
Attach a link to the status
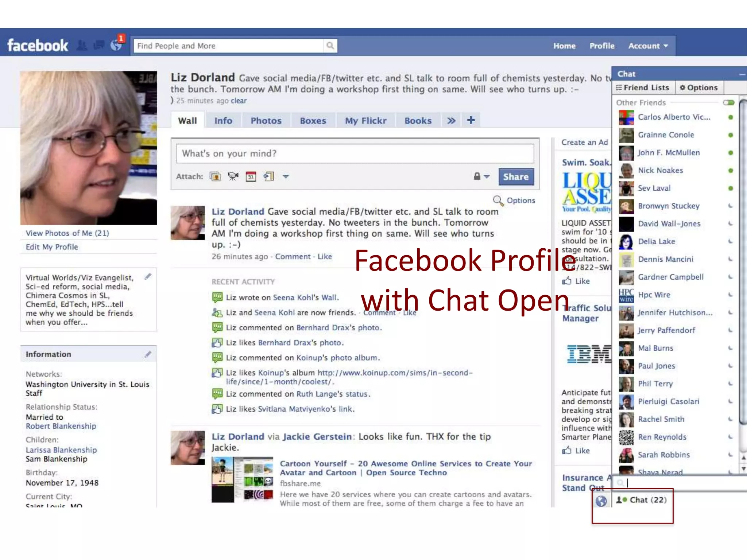(x=269, y=176)
